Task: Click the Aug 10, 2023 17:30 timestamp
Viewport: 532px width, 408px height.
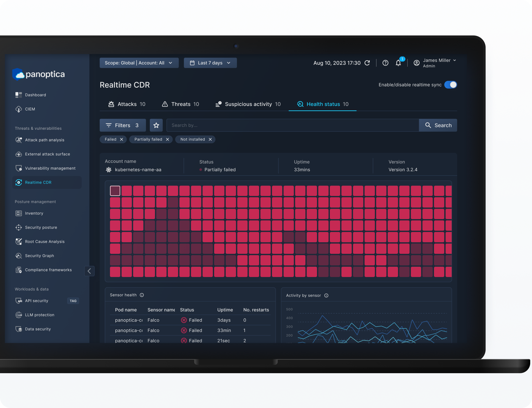Action: [337, 63]
